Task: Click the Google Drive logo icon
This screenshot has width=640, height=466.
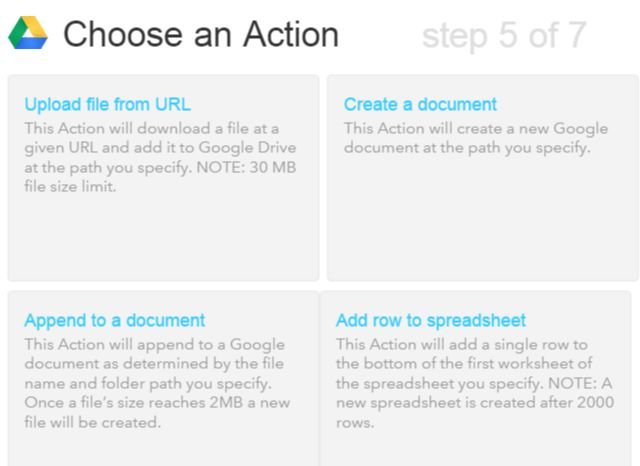Action: (x=28, y=34)
